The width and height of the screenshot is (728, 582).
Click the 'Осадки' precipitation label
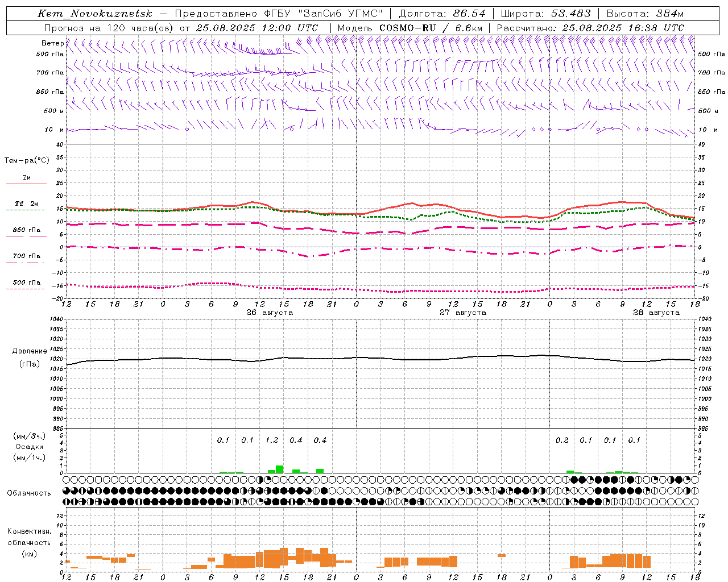coord(29,447)
